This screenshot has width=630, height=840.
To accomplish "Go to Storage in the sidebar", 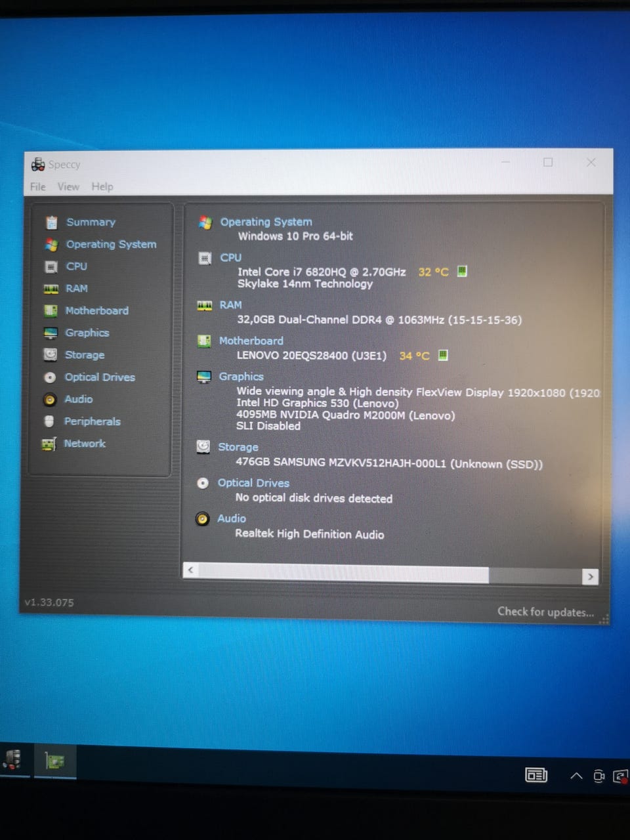I will [84, 355].
